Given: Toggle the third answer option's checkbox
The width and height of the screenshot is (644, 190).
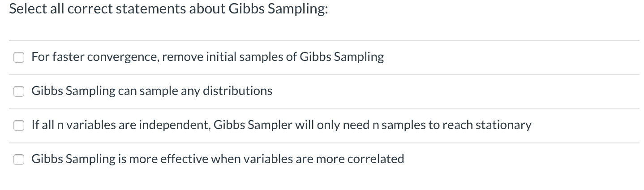Looking at the screenshot, I should pos(19,125).
